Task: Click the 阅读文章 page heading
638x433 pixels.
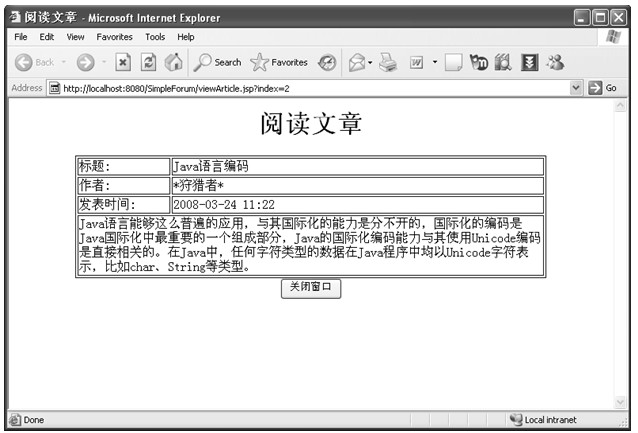Action: (x=311, y=123)
